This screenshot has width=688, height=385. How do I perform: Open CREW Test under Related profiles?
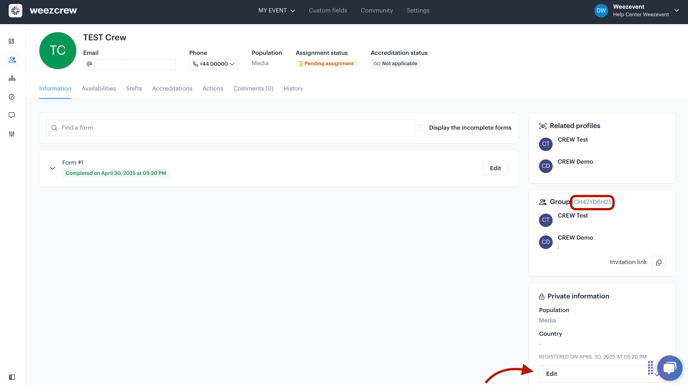coord(573,140)
